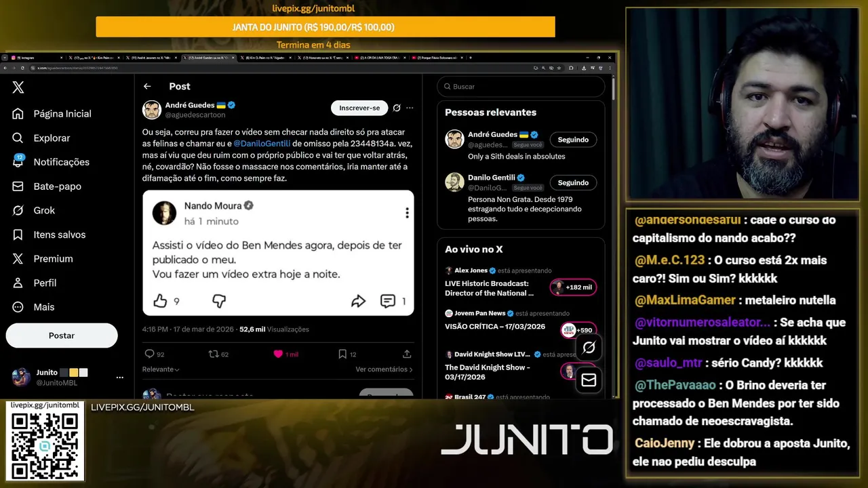Open the @DaniloGentili mention link

coord(262,144)
